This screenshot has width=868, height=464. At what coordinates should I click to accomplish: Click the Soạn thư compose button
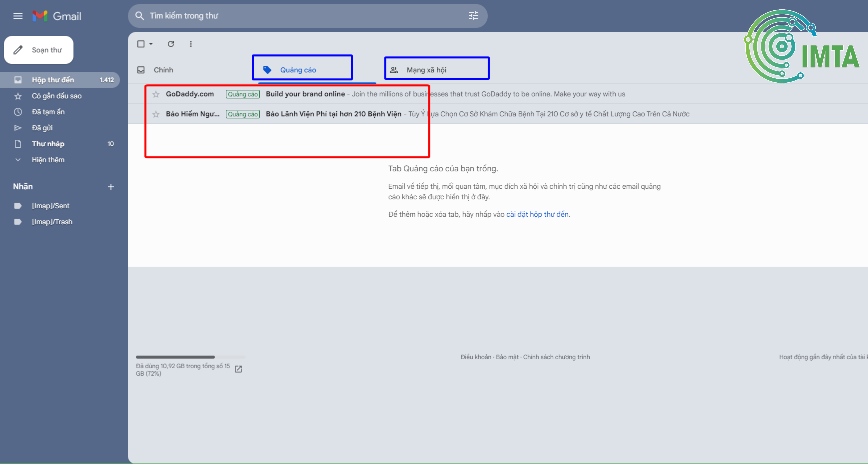coord(39,50)
